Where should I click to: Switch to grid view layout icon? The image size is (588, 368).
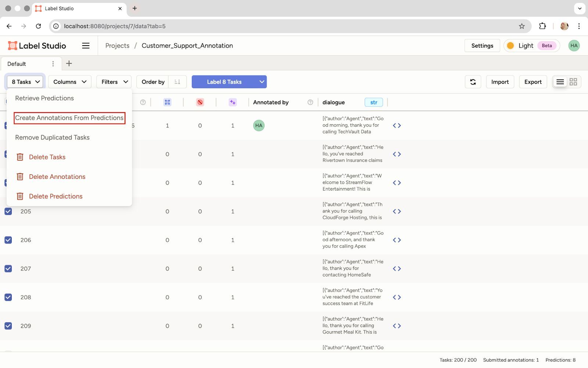point(573,82)
